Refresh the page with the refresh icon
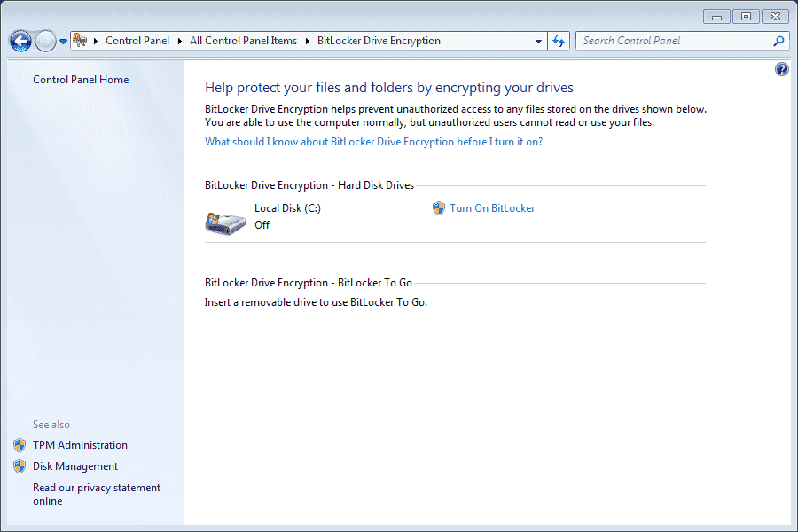Screen dimensions: 798x532 559,40
